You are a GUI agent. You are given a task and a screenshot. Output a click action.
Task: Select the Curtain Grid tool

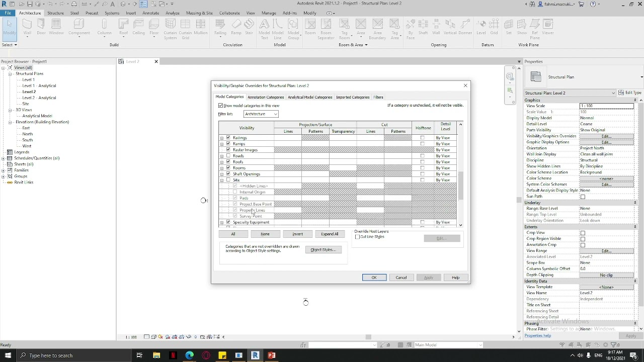(x=186, y=29)
